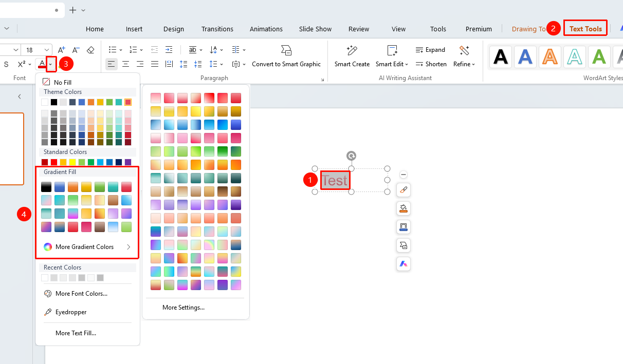The height and width of the screenshot is (364, 623).
Task: Click the rotate handle above text box
Action: (351, 156)
